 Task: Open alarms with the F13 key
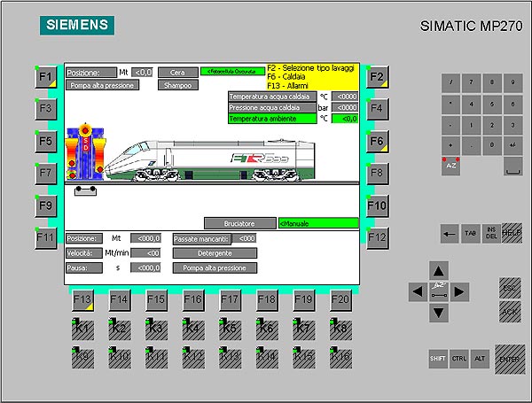click(x=82, y=300)
